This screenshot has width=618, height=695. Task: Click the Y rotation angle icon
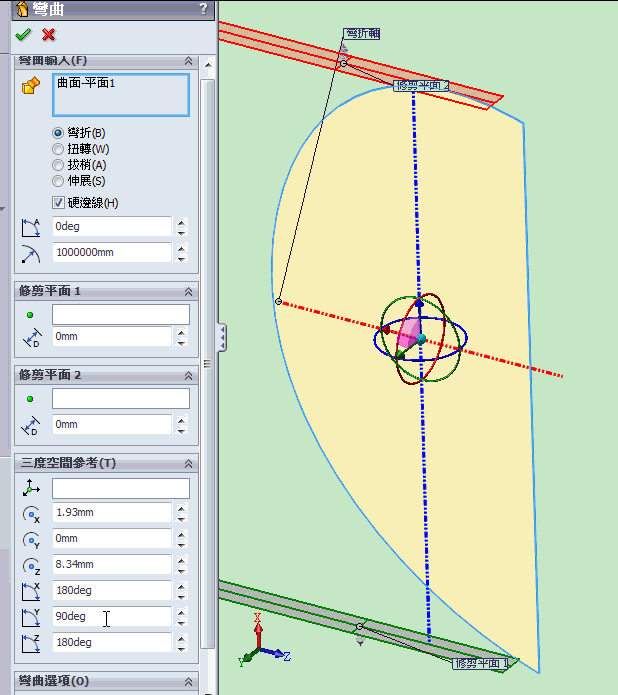coord(31,617)
